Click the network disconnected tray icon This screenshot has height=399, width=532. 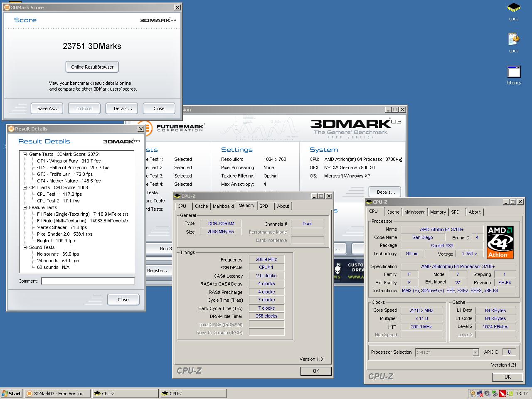click(480, 394)
